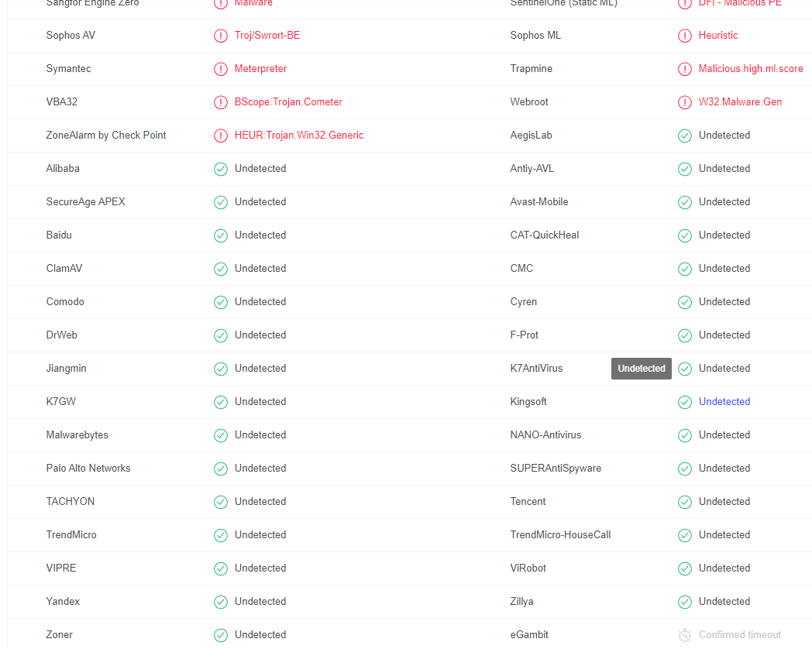Click the green checkmark icon in the Alibaba row
Viewport: 812px width, 649px height.
pos(221,169)
